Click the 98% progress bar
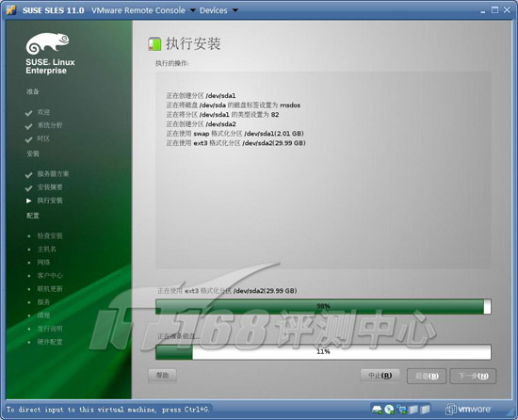The image size is (518, 420). [x=323, y=306]
